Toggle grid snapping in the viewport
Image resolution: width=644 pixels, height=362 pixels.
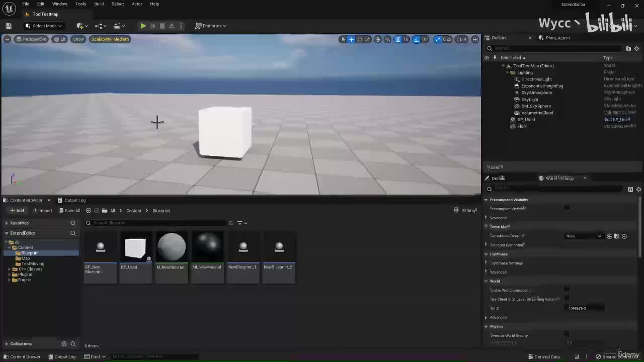pyautogui.click(x=397, y=39)
